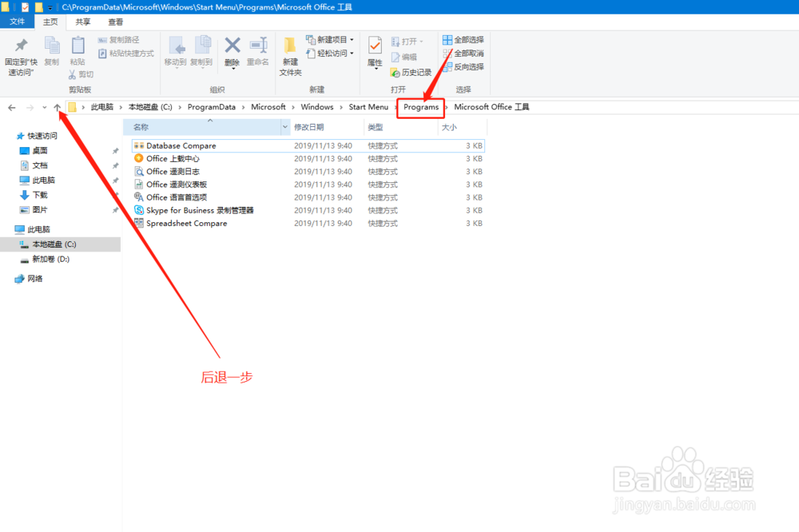
Task: Select the Office 上载中心 shortcut
Action: [x=308, y=158]
